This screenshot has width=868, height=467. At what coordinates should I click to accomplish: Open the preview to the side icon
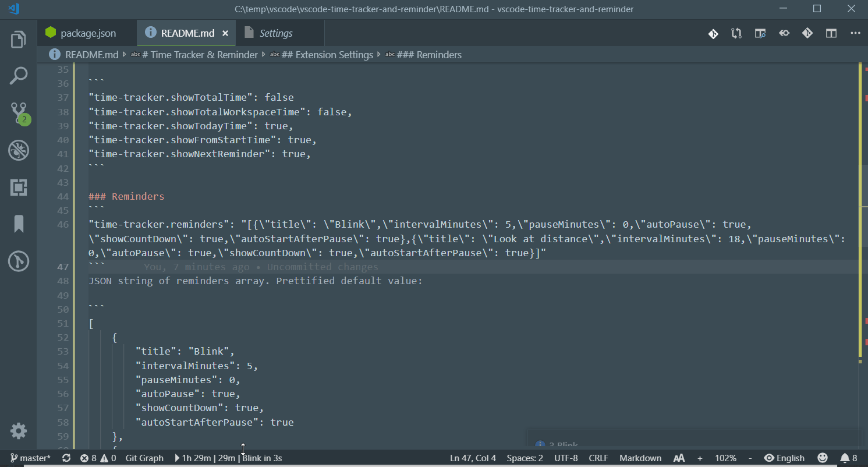coord(760,34)
